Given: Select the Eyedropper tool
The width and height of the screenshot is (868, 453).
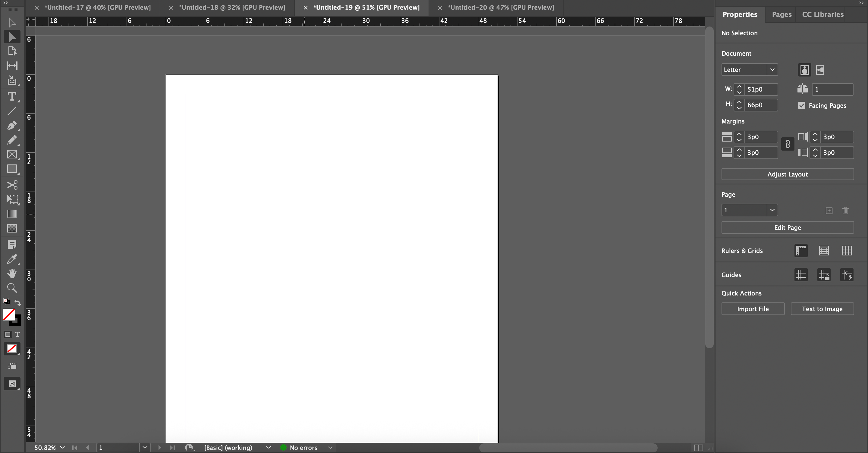Looking at the screenshot, I should (x=12, y=259).
